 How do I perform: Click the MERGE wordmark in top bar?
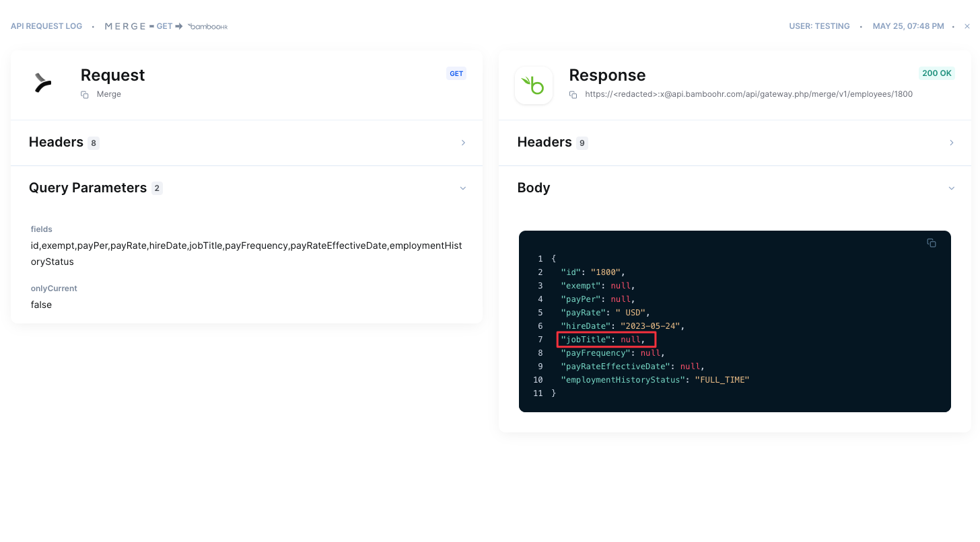click(125, 26)
